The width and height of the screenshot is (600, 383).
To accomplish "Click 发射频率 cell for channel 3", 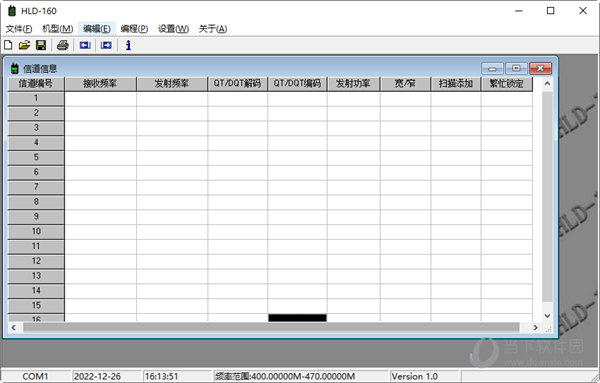I will point(172,128).
